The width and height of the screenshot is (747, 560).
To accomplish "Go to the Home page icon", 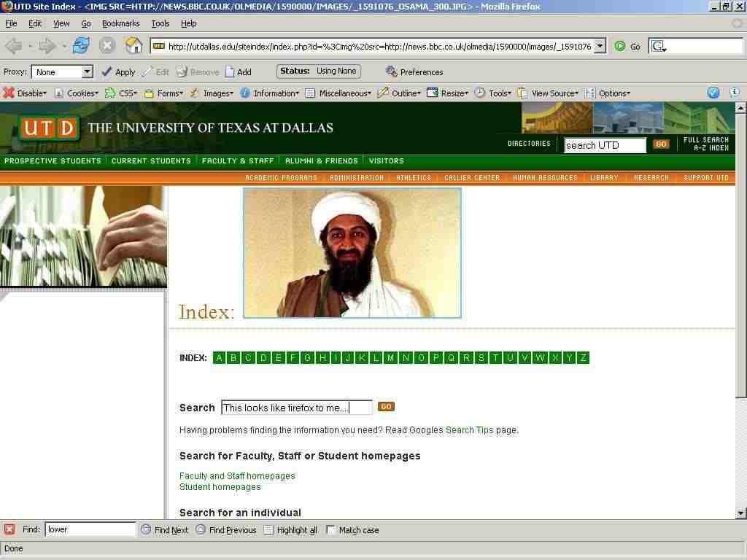I will pos(133,46).
